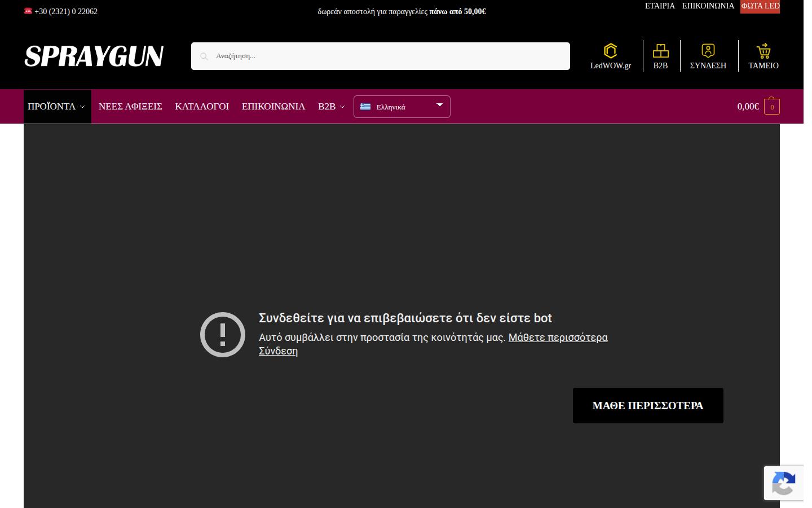Click the 'Συνδεθείτε για να επιβεβαιώσετε' heading
This screenshot has width=812, height=508.
pos(405,318)
